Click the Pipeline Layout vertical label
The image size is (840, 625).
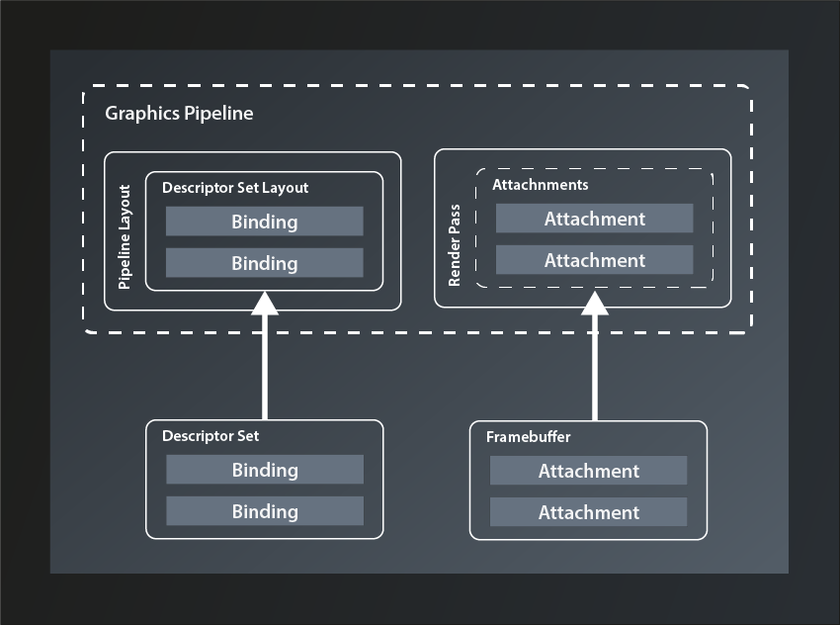126,232
